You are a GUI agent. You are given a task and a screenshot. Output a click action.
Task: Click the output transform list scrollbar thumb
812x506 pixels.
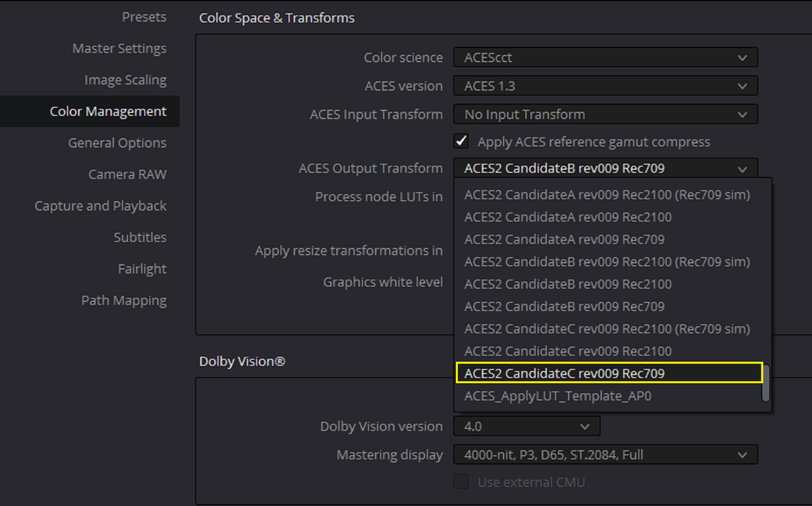tap(766, 382)
